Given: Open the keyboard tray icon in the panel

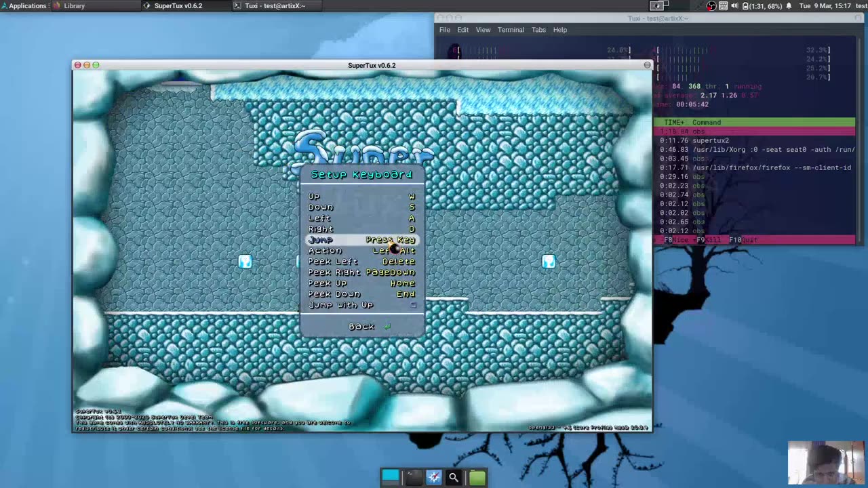Looking at the screenshot, I should 723,5.
